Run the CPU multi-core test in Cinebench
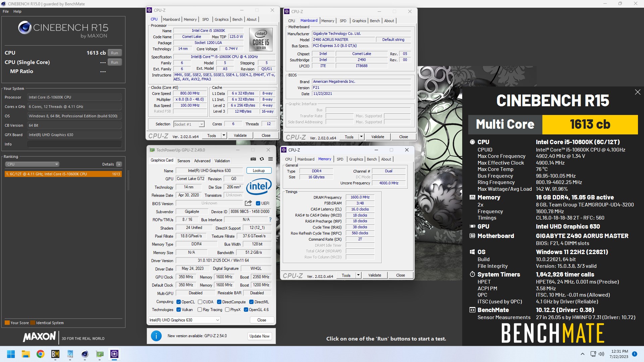 click(114, 53)
